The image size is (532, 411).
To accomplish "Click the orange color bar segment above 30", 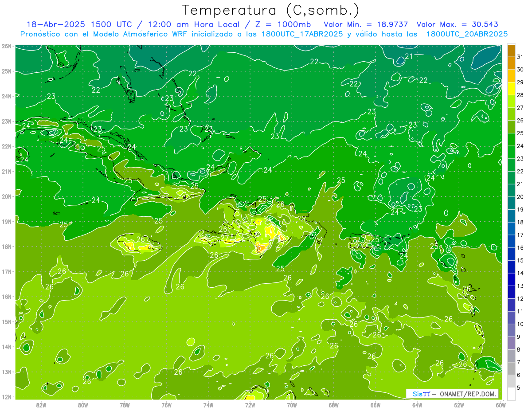I will [x=511, y=63].
